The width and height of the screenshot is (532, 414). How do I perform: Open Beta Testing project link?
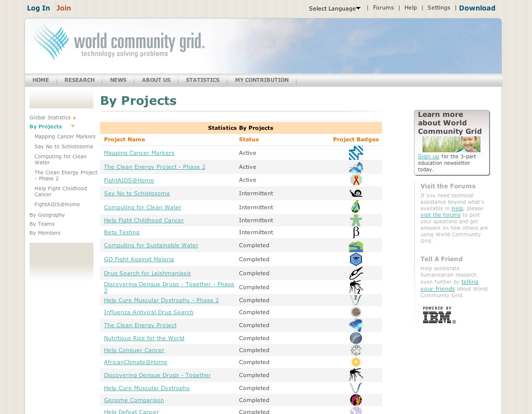tap(121, 232)
